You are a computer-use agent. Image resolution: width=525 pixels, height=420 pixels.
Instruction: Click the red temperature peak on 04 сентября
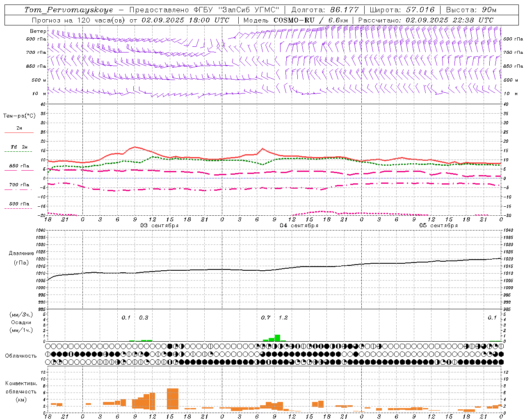[262, 148]
